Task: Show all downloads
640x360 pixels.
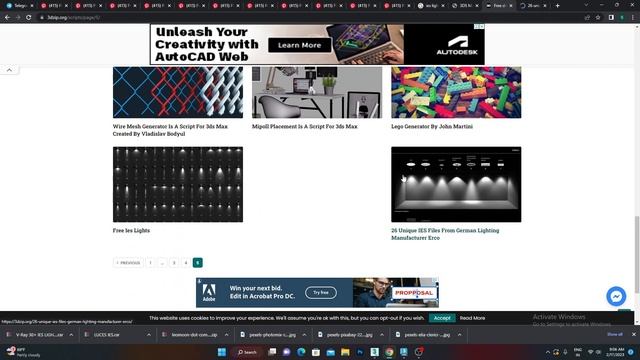Action: click(x=615, y=334)
